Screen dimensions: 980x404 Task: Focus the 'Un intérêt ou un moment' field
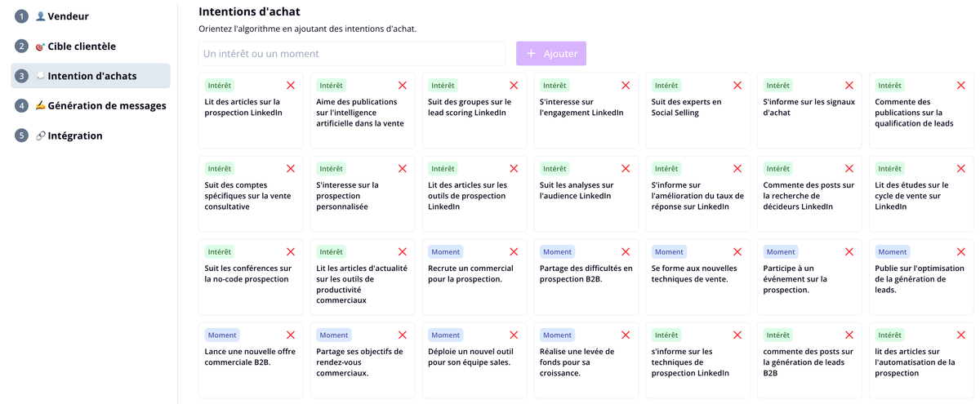point(352,54)
